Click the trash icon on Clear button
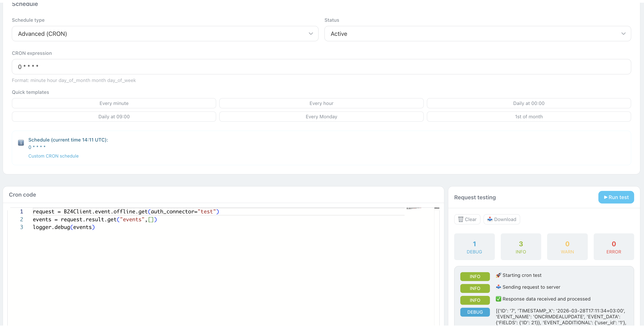 [461, 219]
